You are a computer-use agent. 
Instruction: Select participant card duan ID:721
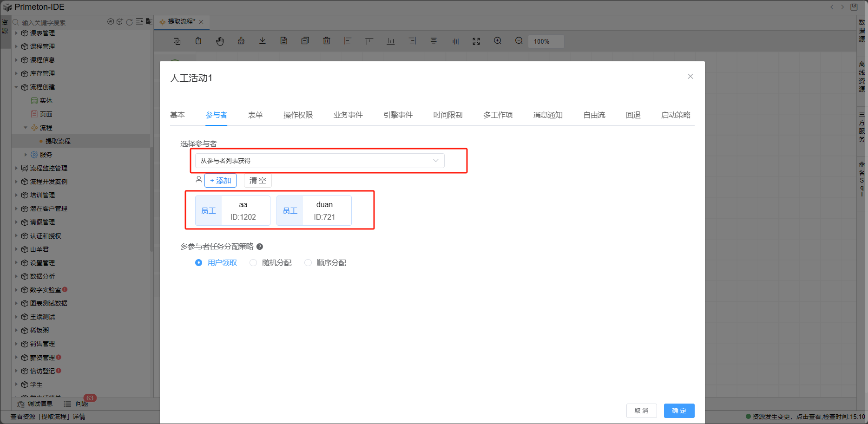pos(314,211)
